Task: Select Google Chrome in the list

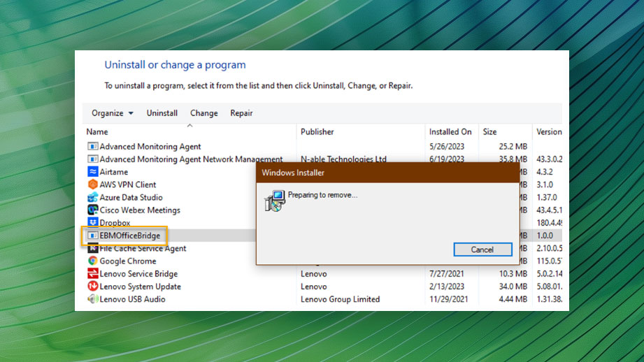Action: 128,261
